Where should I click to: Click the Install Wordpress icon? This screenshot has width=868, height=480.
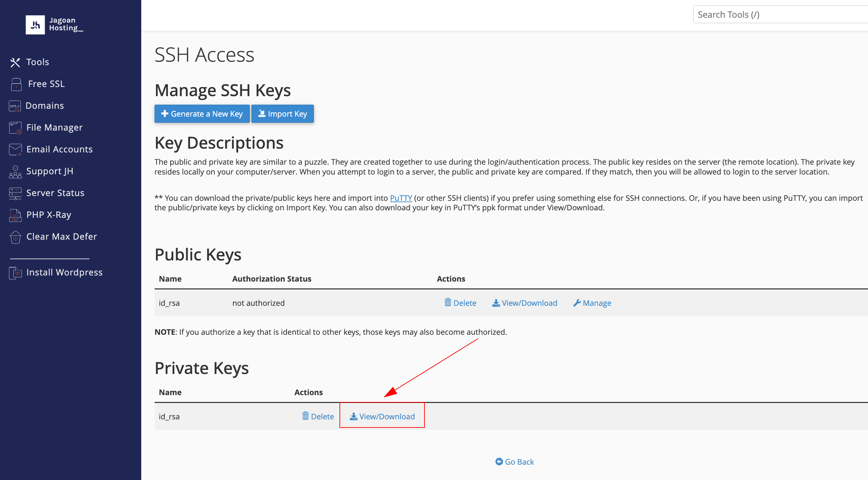point(15,273)
